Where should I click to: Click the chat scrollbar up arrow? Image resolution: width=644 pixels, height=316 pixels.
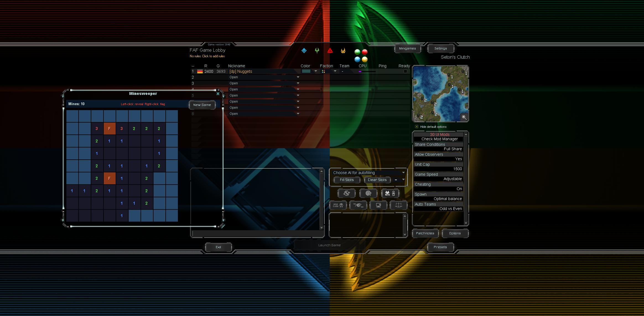pyautogui.click(x=321, y=171)
